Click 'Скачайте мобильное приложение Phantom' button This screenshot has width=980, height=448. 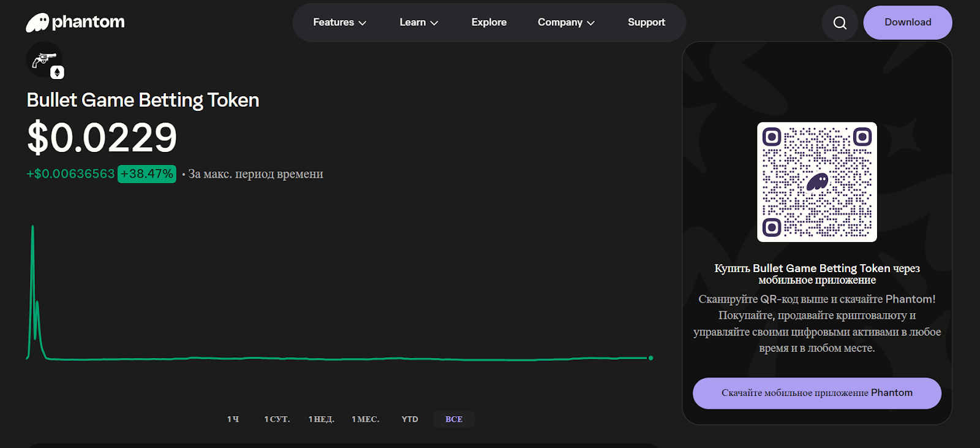816,393
